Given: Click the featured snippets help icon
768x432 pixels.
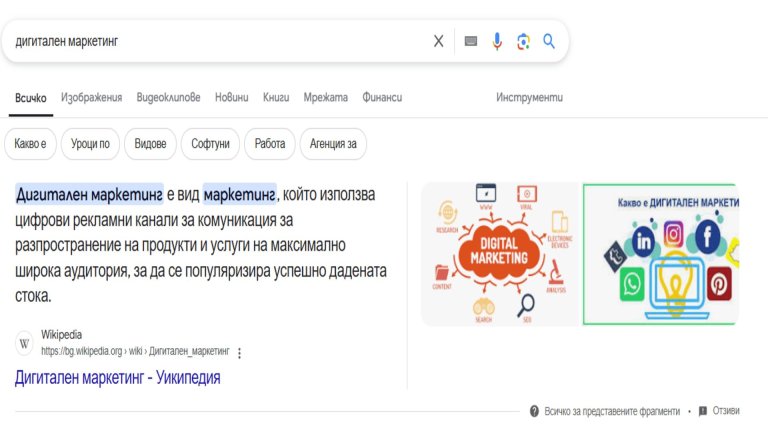Looking at the screenshot, I should point(534,411).
